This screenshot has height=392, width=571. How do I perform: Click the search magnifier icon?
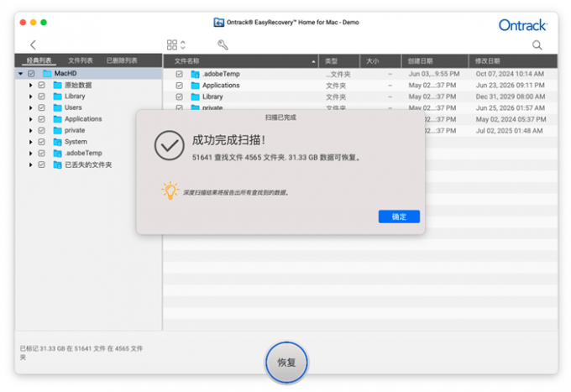click(x=537, y=44)
